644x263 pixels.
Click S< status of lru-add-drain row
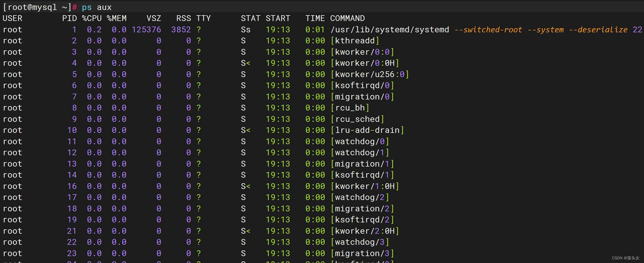(246, 130)
